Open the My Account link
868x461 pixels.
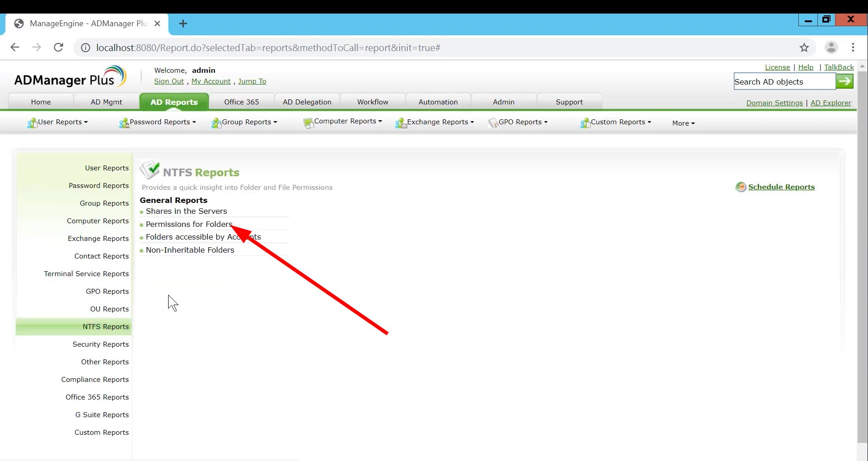(x=211, y=81)
